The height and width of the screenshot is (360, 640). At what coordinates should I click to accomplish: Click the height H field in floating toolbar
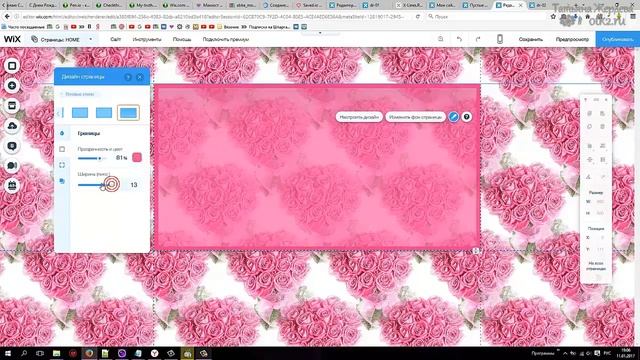click(600, 213)
